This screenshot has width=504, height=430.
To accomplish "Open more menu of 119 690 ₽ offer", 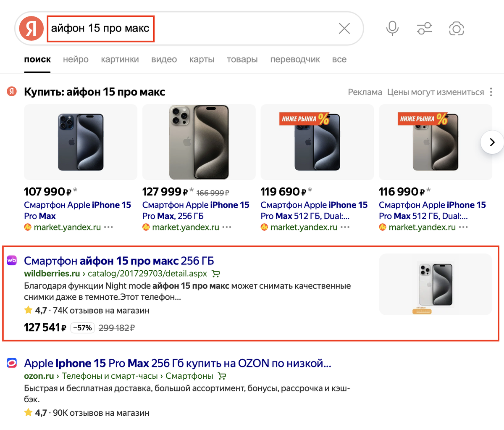I will 345,227.
